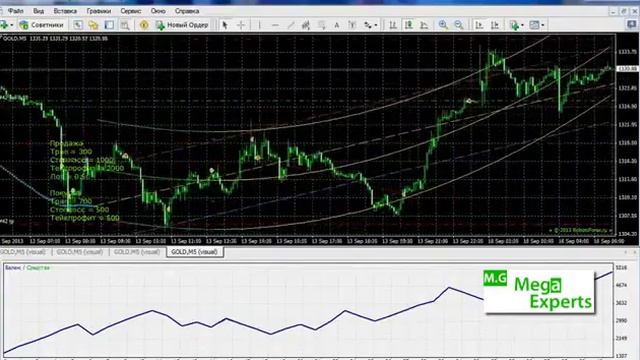Select the horizontal line drawing tool
The height and width of the screenshot is (360, 640).
(x=275, y=25)
